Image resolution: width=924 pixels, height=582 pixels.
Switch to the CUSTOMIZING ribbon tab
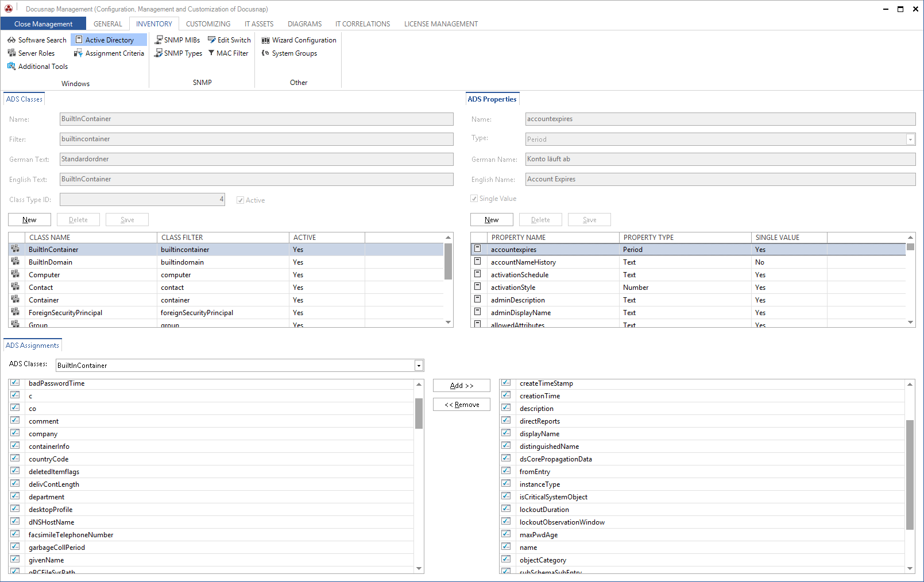(208, 24)
